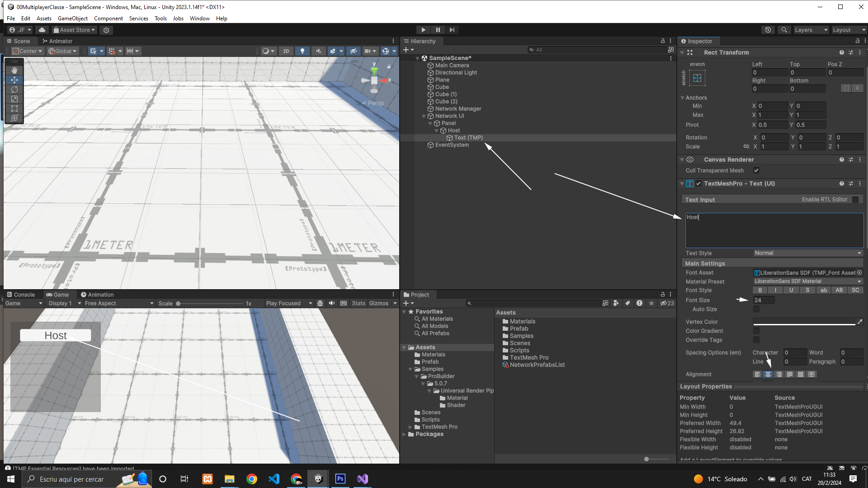Toggle 2D view in Scene toolbar

coord(286,51)
